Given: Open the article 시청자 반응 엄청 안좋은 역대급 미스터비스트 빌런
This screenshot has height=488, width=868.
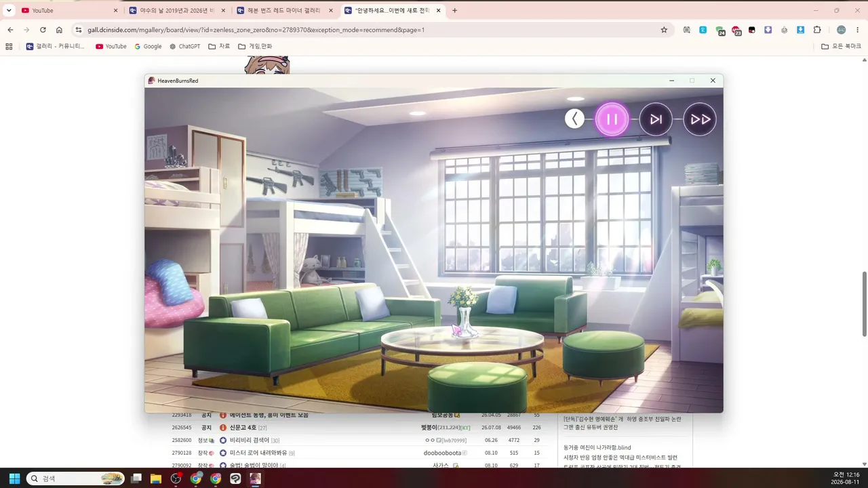Looking at the screenshot, I should [620, 457].
